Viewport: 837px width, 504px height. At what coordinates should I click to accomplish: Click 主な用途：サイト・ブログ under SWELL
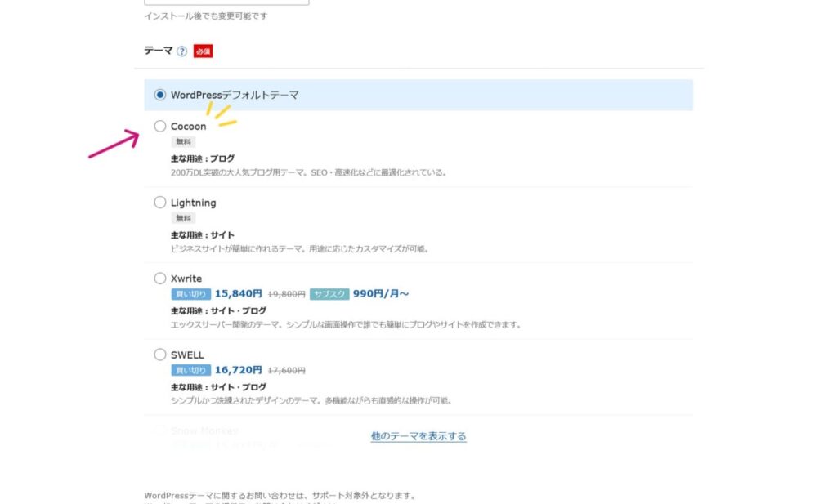(x=218, y=386)
